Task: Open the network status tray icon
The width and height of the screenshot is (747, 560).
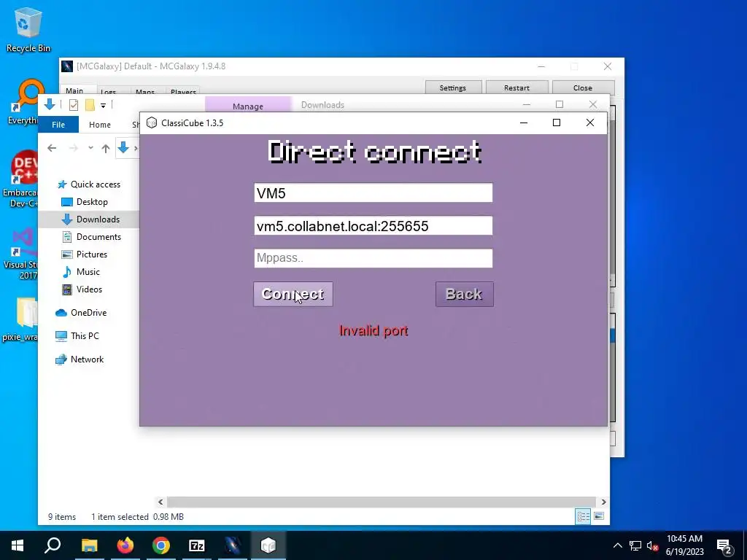Action: pos(635,545)
